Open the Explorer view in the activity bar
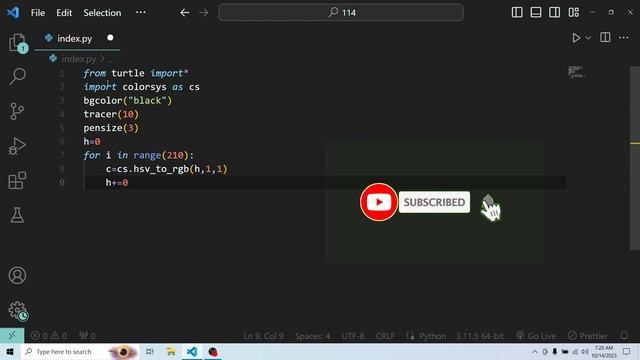The image size is (640, 360). coord(18,42)
